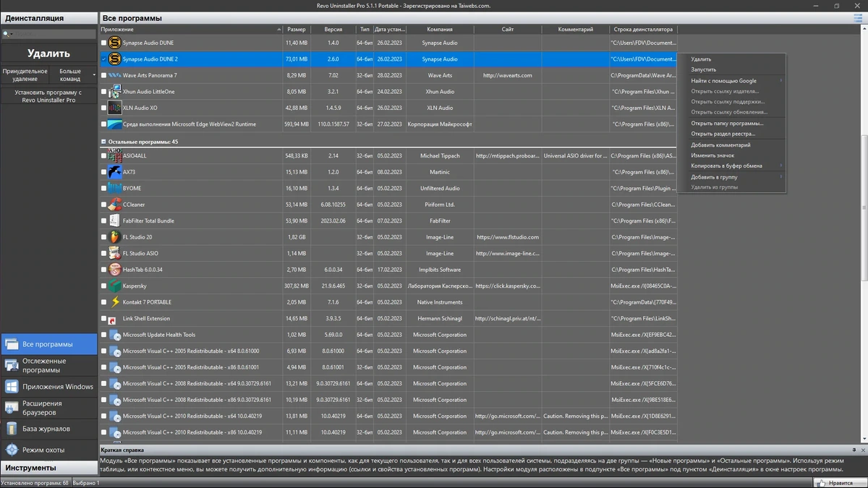Select the Microsoft Visual C++ 2005 x64 row
868x488 pixels.
[x=388, y=351]
